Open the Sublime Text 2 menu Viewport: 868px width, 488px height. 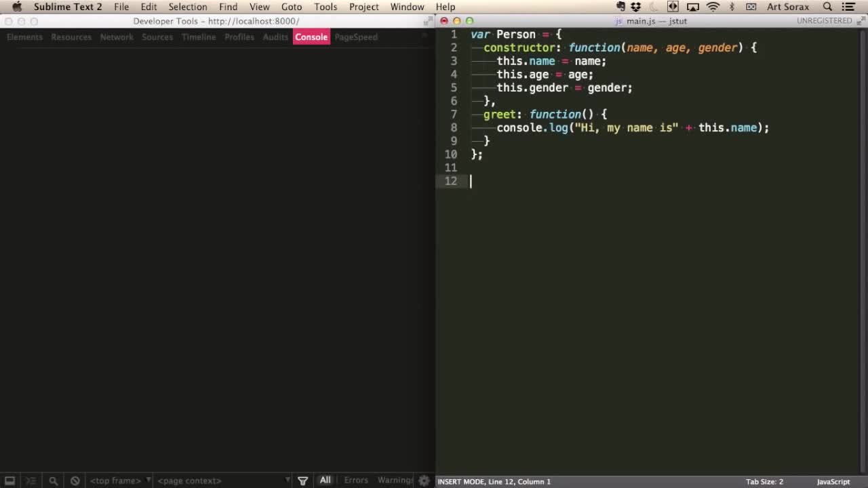(68, 7)
